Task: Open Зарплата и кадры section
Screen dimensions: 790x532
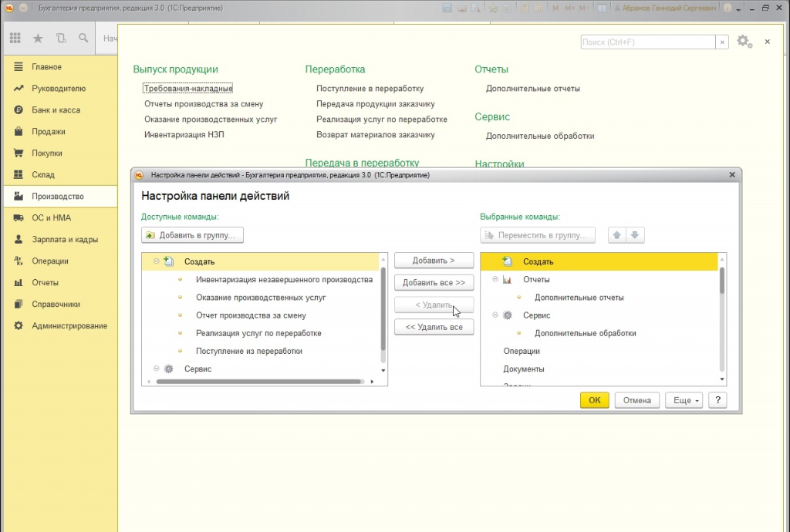Action: click(60, 240)
